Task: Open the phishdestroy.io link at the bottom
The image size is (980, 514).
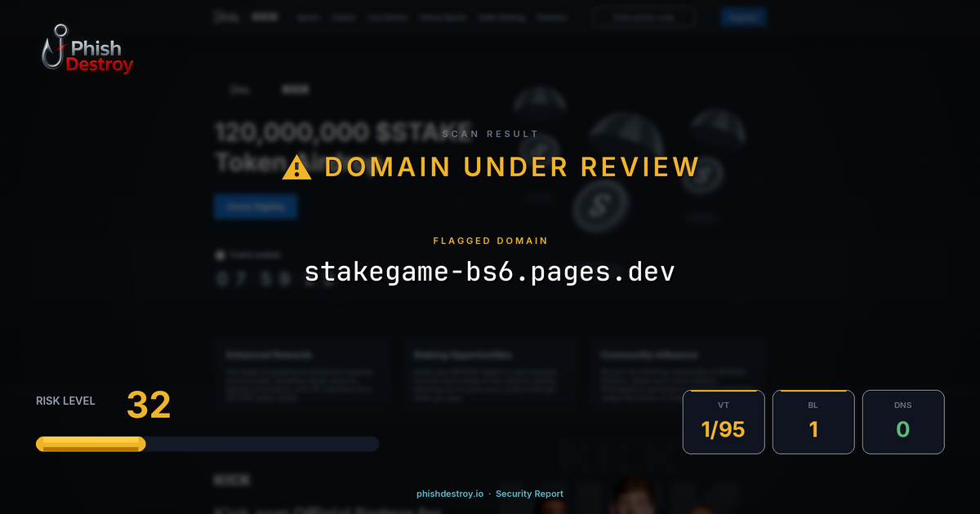Action: pyautogui.click(x=448, y=494)
